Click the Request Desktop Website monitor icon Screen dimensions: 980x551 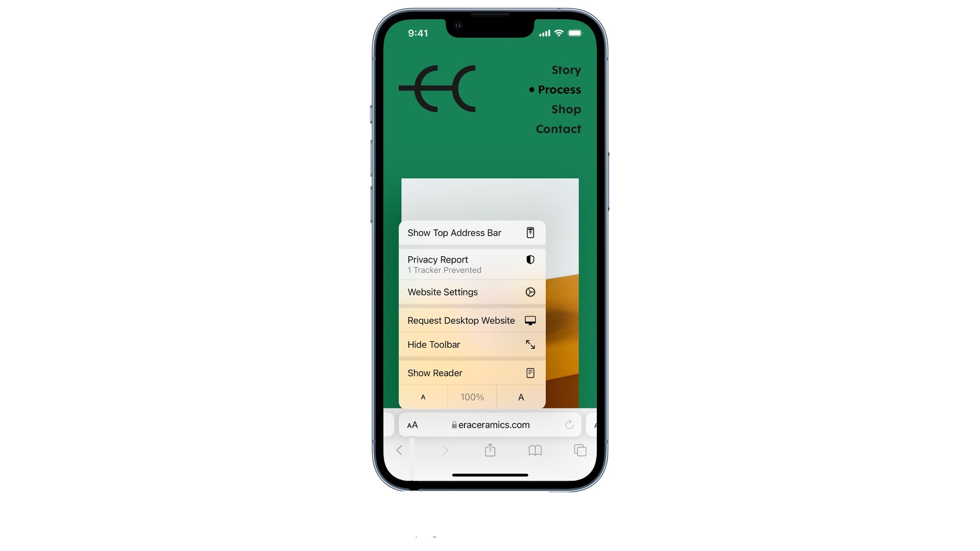pos(530,320)
